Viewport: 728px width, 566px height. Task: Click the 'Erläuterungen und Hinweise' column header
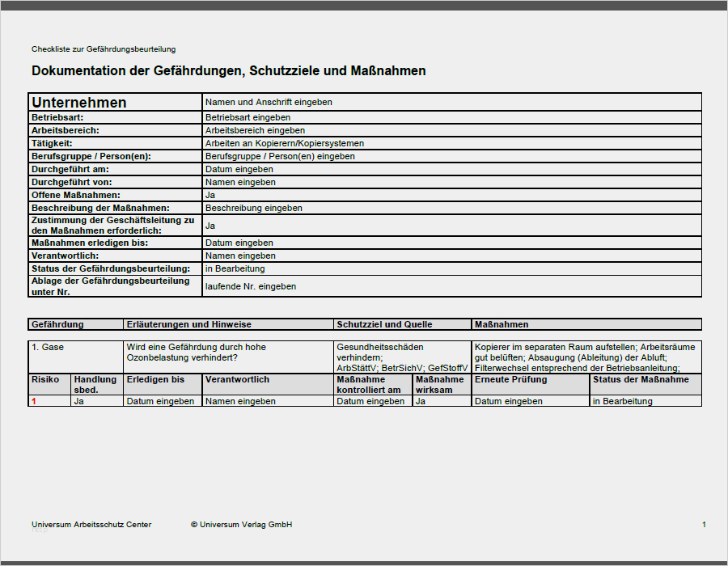(228, 324)
